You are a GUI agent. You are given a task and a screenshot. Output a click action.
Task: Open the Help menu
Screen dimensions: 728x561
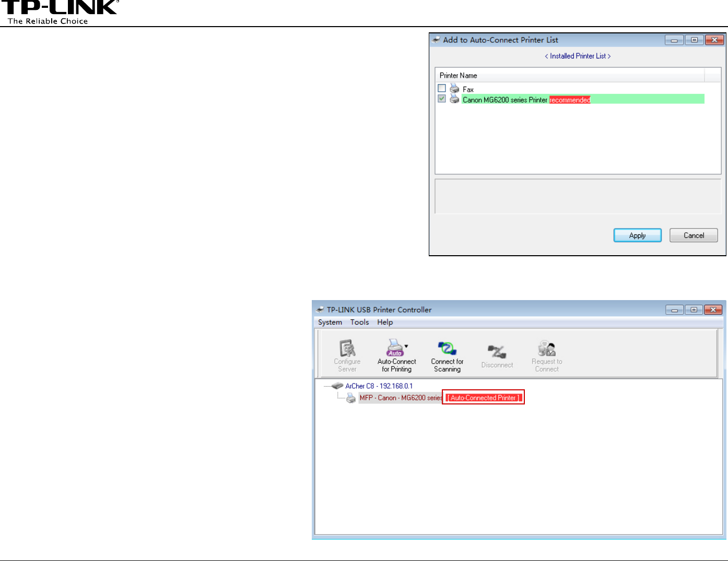coord(385,322)
